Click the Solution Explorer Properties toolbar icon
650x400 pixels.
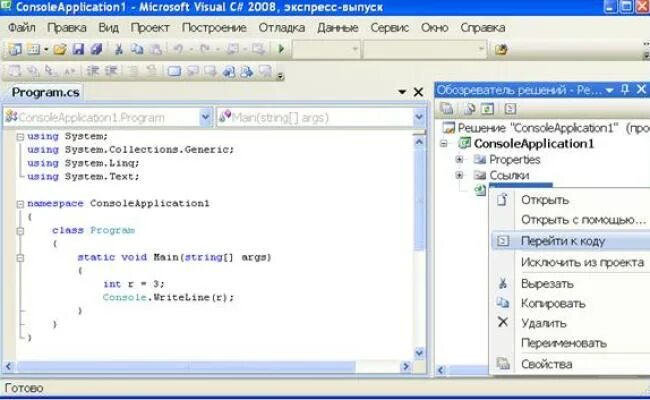(446, 109)
